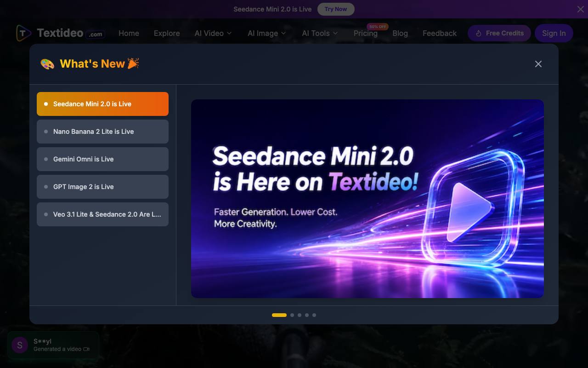588x368 pixels.
Task: Dismiss the top announcement banner
Action: (x=581, y=9)
